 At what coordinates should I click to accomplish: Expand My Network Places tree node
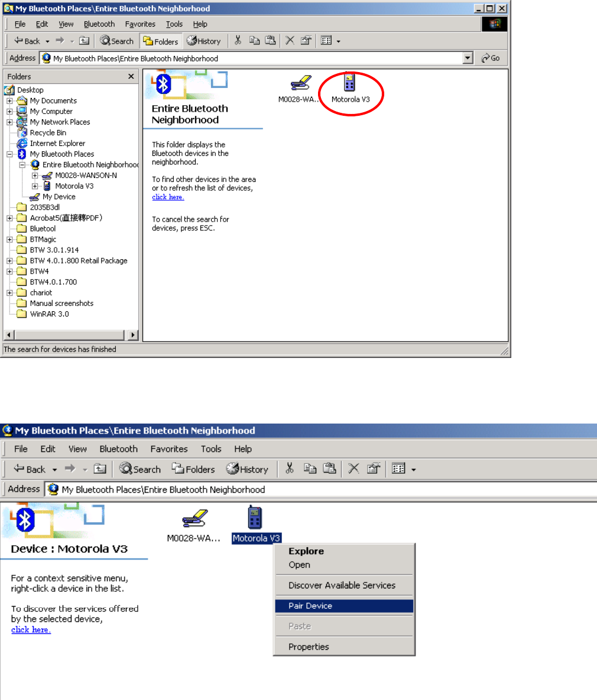(x=9, y=122)
